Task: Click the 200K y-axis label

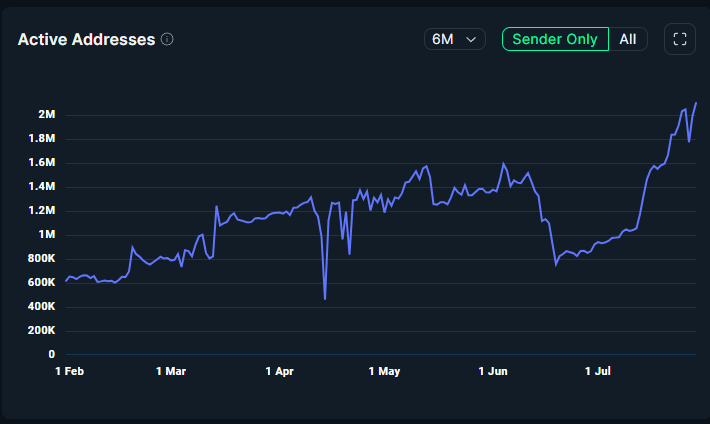Action: point(42,330)
